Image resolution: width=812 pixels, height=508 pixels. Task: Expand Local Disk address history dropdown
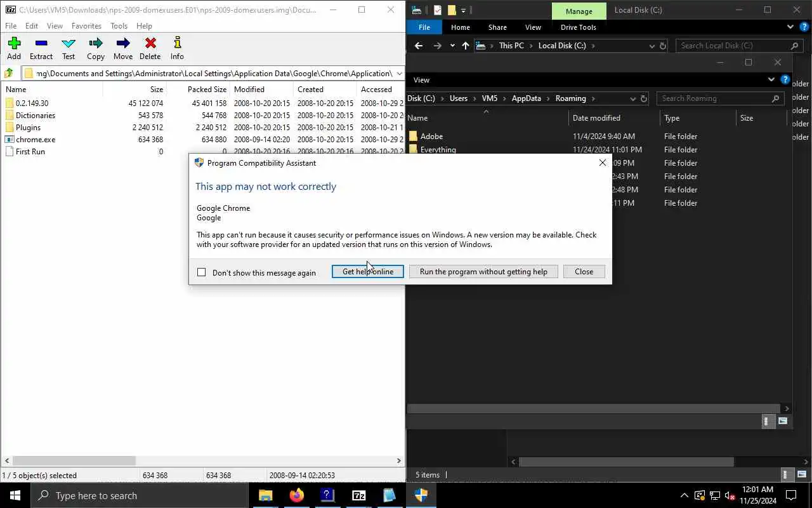(652, 46)
